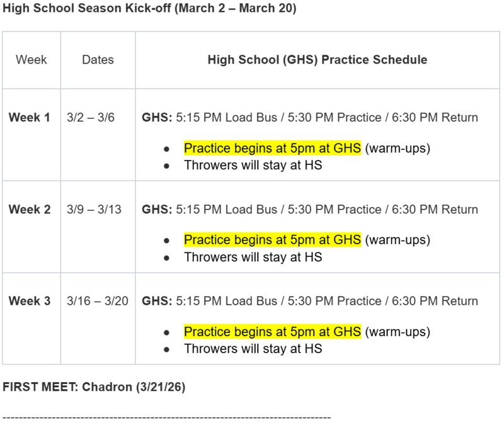The image size is (504, 423).
Task: Click Week 2's Throwers will stay at HS bullet
Action: 253,257
